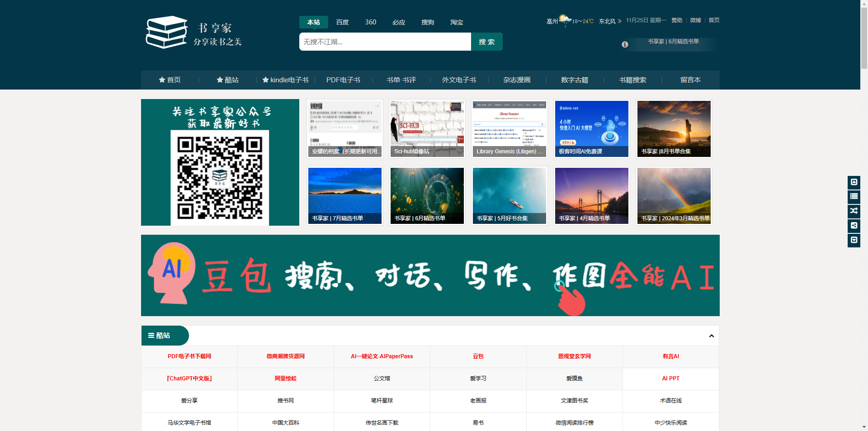Click the info icon beside the announcement bar
This screenshot has width=868, height=431.
click(x=625, y=44)
